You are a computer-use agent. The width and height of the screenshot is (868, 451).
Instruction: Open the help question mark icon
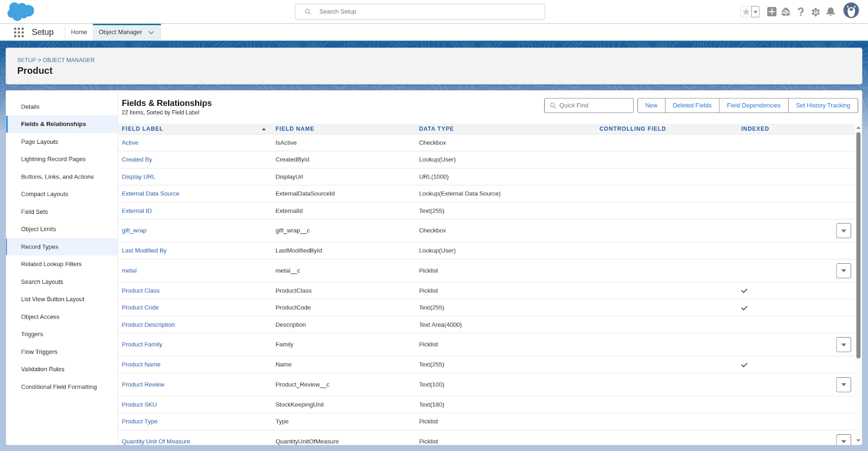click(x=801, y=12)
